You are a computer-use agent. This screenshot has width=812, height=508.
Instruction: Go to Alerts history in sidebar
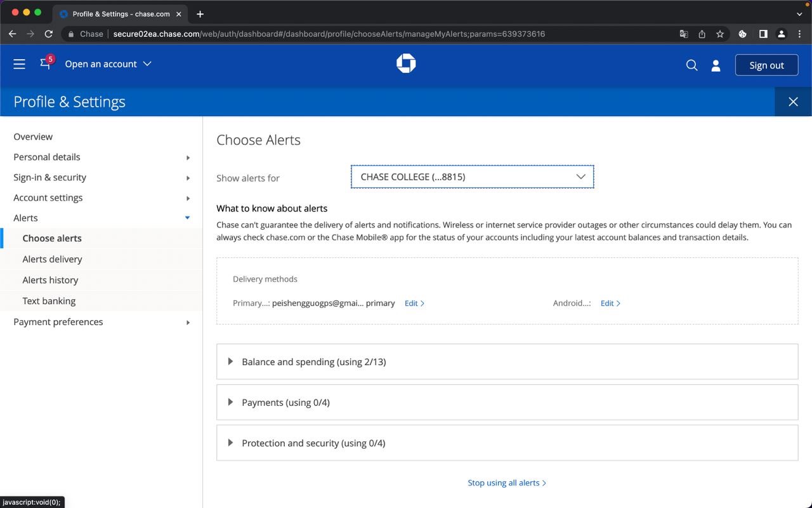click(x=50, y=280)
